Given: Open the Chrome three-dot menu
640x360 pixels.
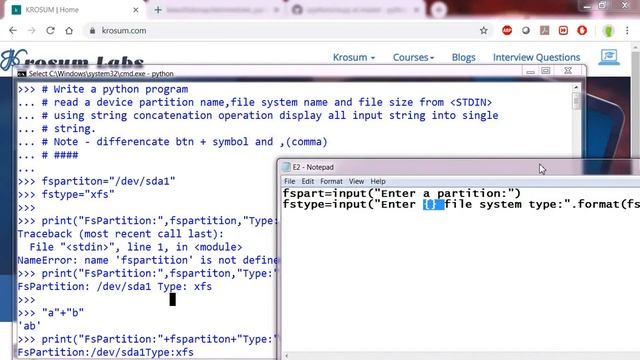Looking at the screenshot, I should (x=627, y=31).
